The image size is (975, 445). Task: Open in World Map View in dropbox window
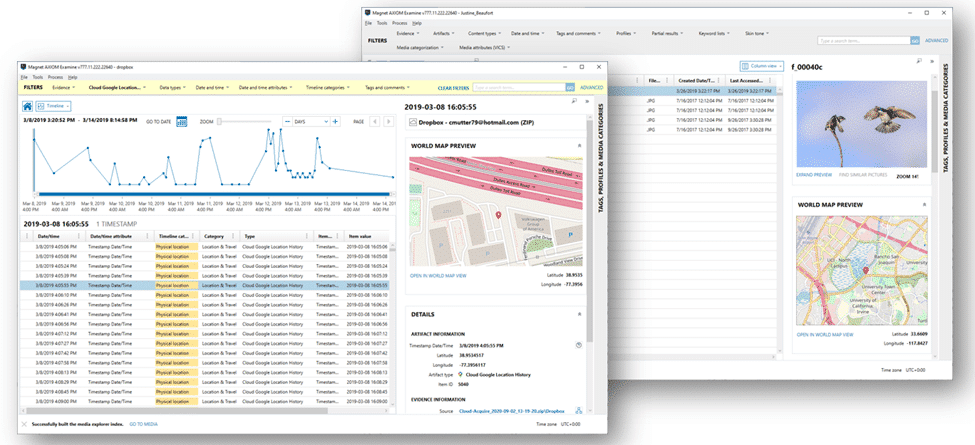coord(438,275)
